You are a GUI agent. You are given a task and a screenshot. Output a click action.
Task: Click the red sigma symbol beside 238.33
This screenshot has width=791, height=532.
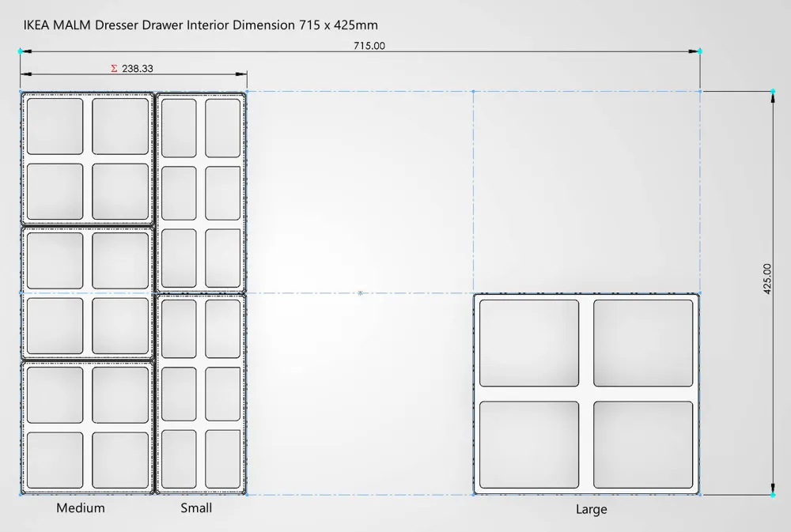(x=114, y=69)
